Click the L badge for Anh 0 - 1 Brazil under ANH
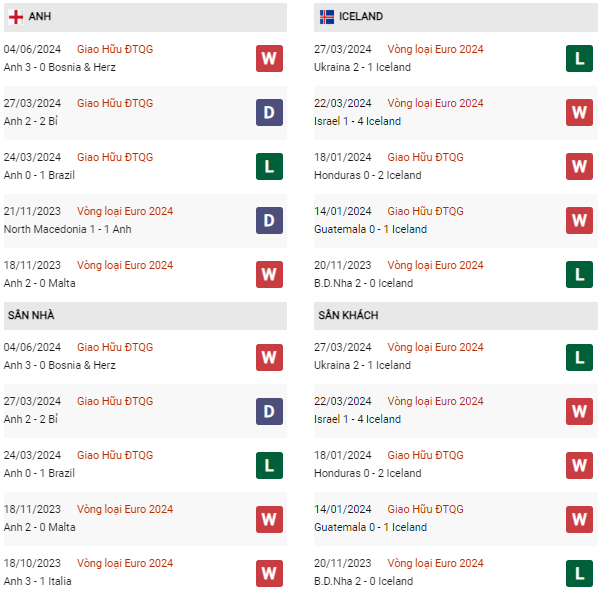The width and height of the screenshot is (600, 594). tap(268, 166)
